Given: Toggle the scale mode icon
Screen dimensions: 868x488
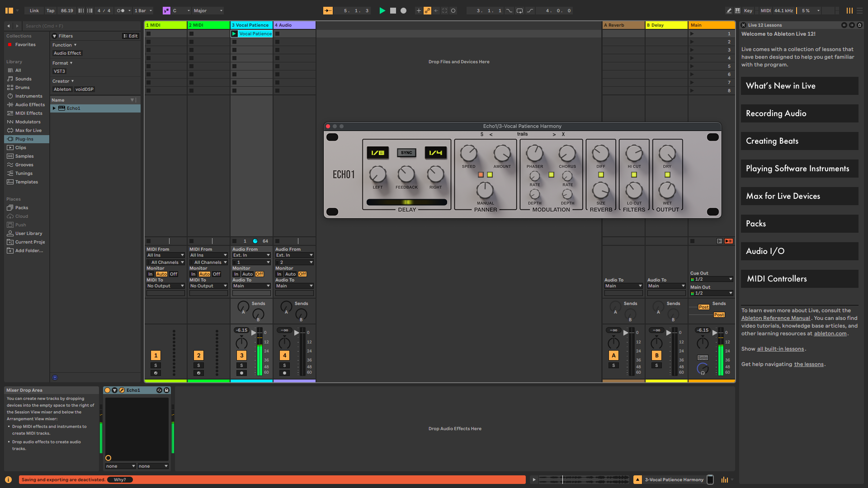Looking at the screenshot, I should coord(166,10).
